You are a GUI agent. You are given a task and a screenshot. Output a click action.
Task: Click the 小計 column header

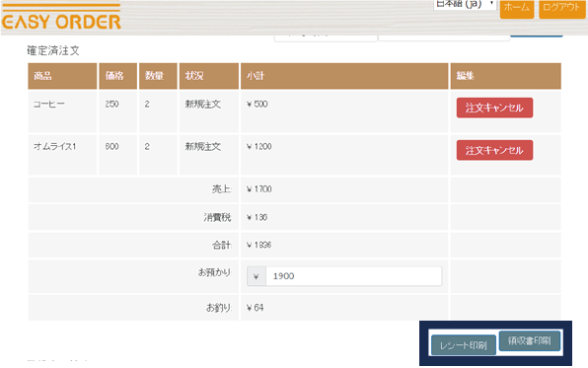[x=344, y=76]
